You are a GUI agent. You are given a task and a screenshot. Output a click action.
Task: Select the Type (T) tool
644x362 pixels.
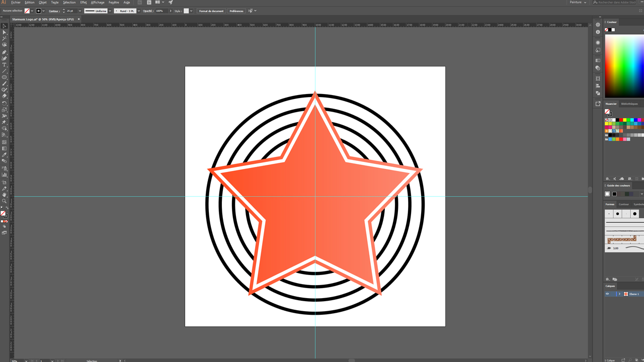(x=5, y=65)
